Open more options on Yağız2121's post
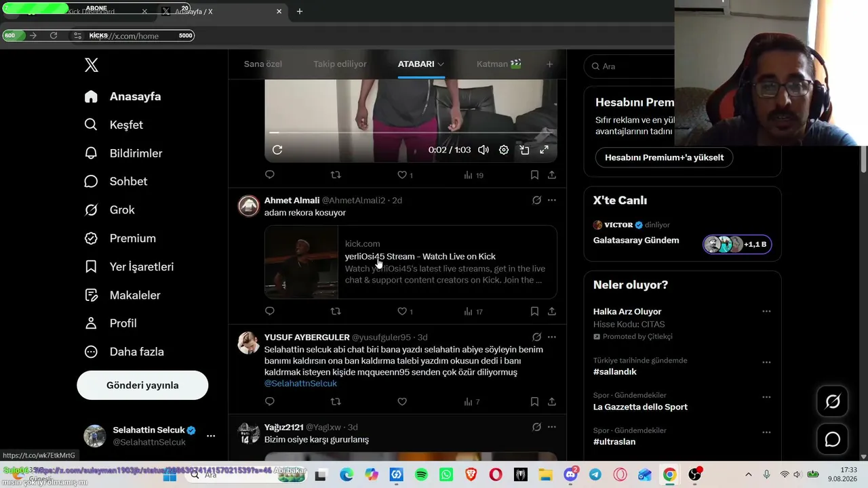The image size is (868, 488). pos(552,427)
